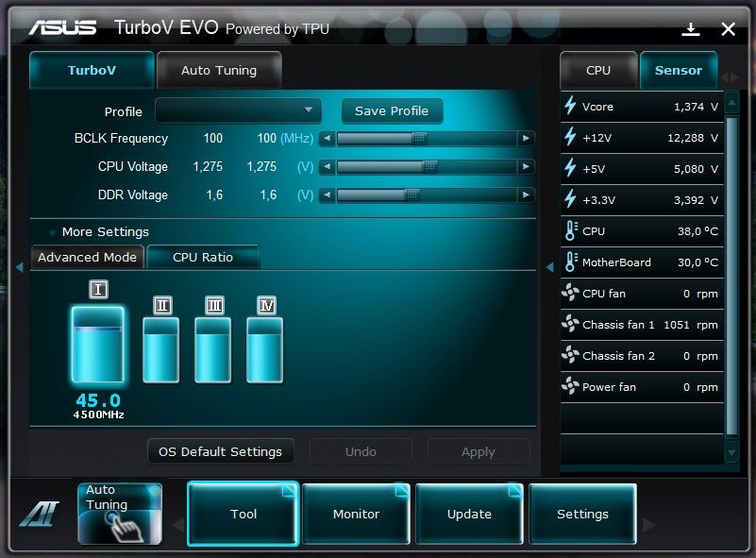Click core IV ratio bar
This screenshot has height=558, width=756.
click(x=264, y=350)
